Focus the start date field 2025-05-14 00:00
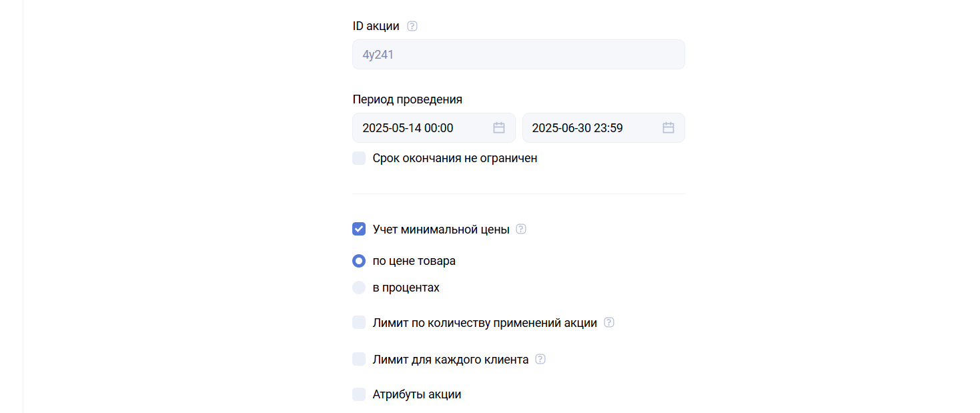This screenshot has height=413, width=980. coord(420,128)
